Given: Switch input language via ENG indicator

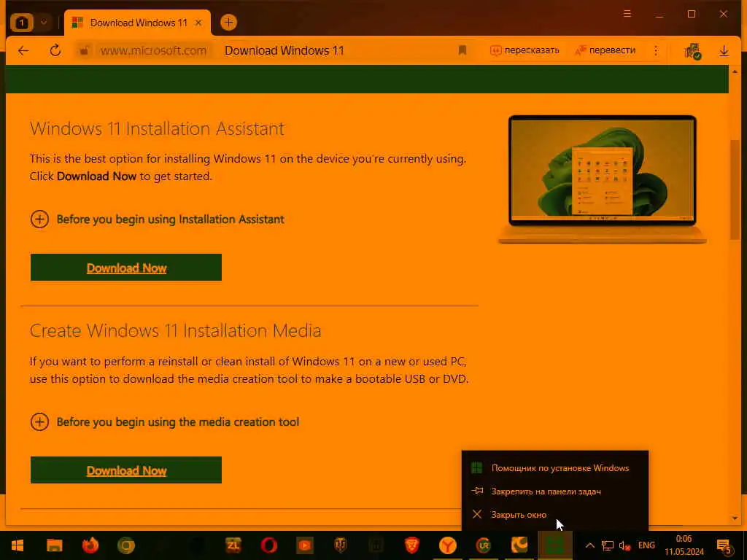Looking at the screenshot, I should (646, 545).
